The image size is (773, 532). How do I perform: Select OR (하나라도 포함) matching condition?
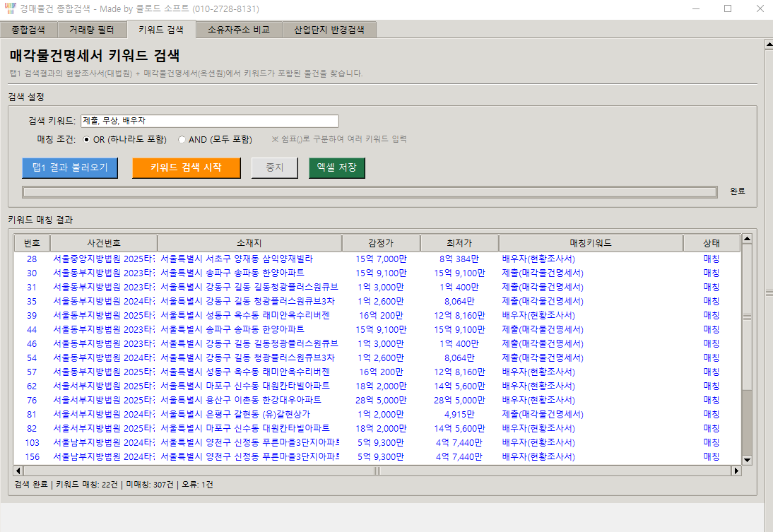[87, 140]
